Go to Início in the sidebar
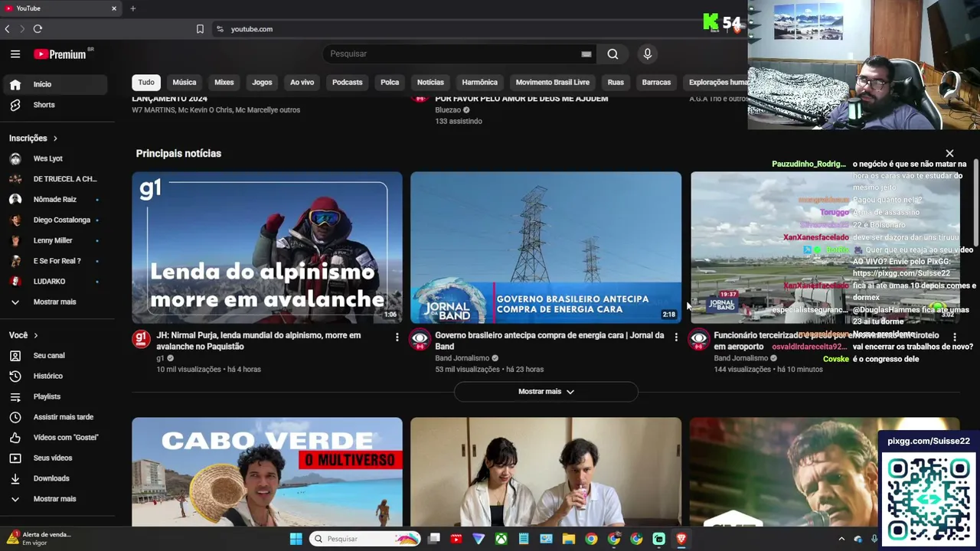The image size is (980, 551). pyautogui.click(x=55, y=84)
